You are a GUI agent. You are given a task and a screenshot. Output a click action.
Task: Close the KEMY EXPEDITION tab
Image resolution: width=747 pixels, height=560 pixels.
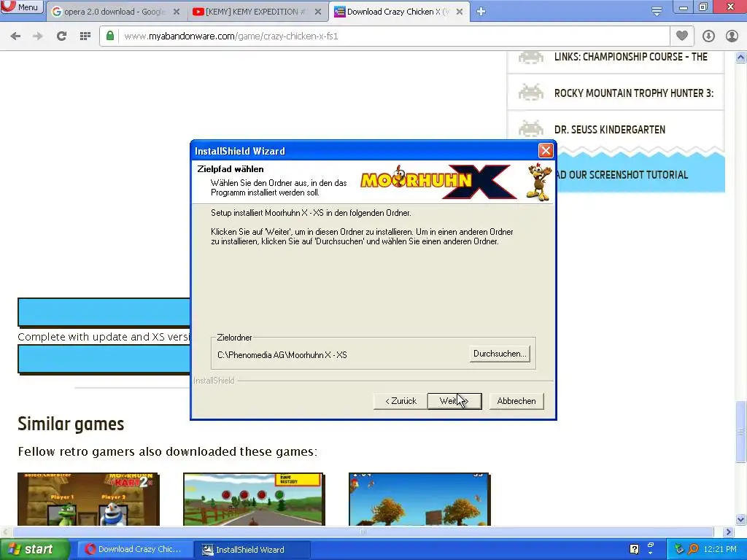(318, 12)
